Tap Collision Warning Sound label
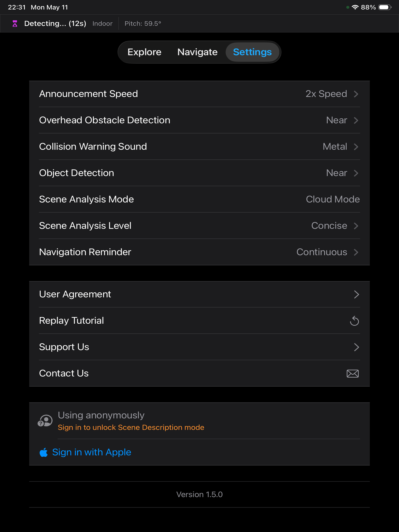399x532 pixels. pos(93,147)
